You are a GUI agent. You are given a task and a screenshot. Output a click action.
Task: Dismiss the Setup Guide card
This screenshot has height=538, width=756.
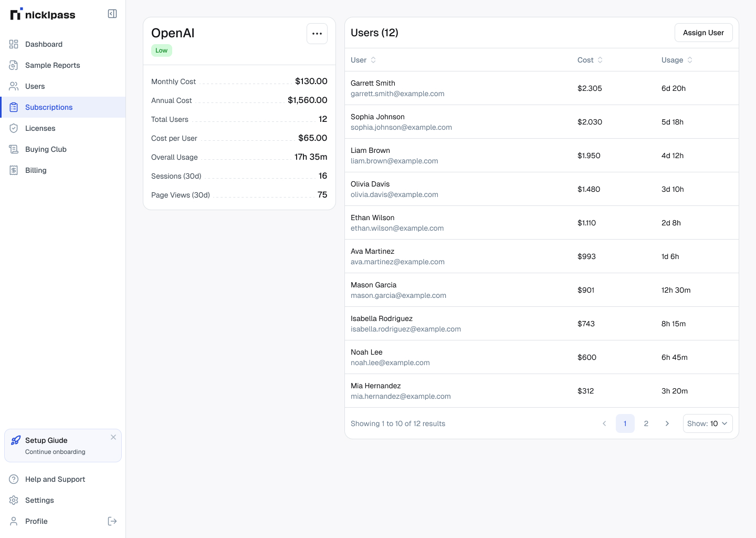point(113,437)
